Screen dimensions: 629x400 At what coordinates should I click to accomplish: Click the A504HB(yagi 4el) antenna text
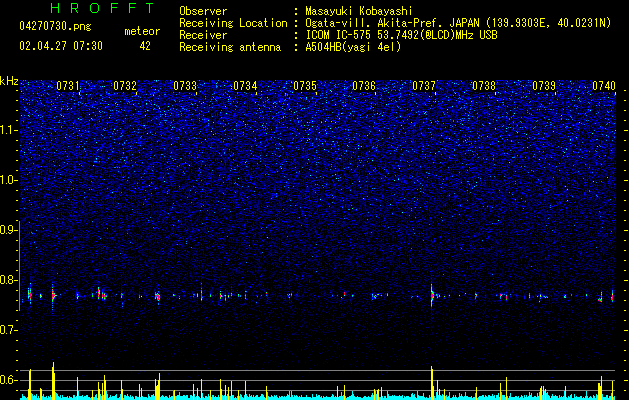point(353,47)
